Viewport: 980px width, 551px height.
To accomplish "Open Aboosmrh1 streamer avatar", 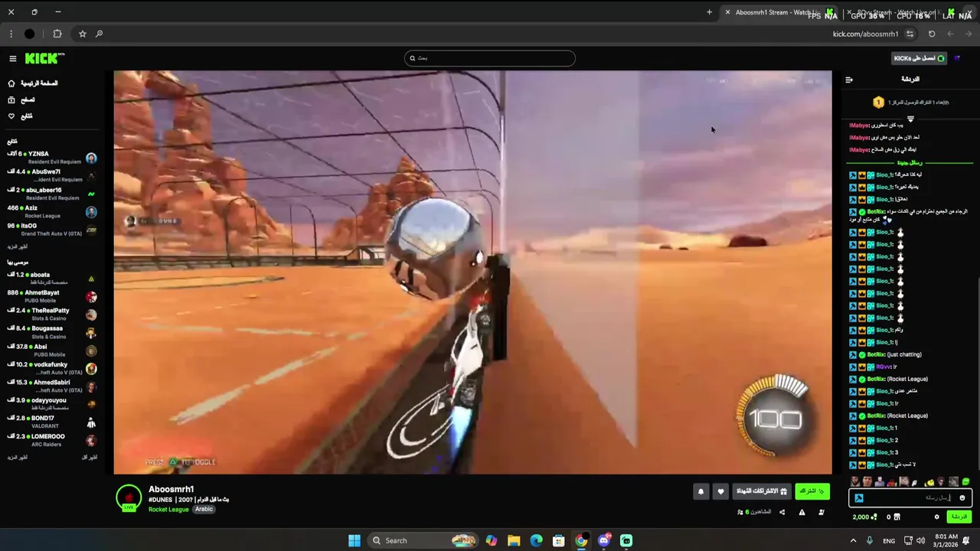I will (129, 498).
